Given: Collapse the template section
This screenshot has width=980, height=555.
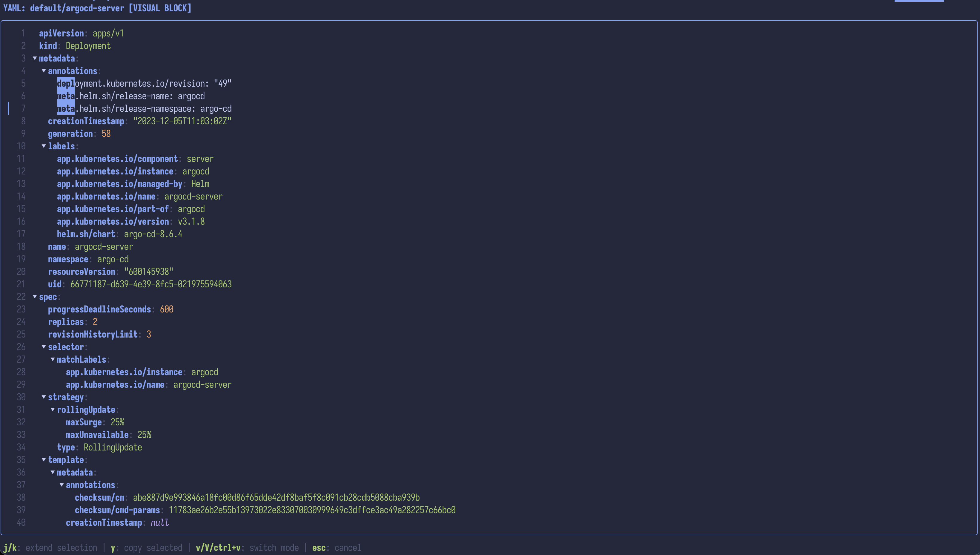Looking at the screenshot, I should (43, 460).
